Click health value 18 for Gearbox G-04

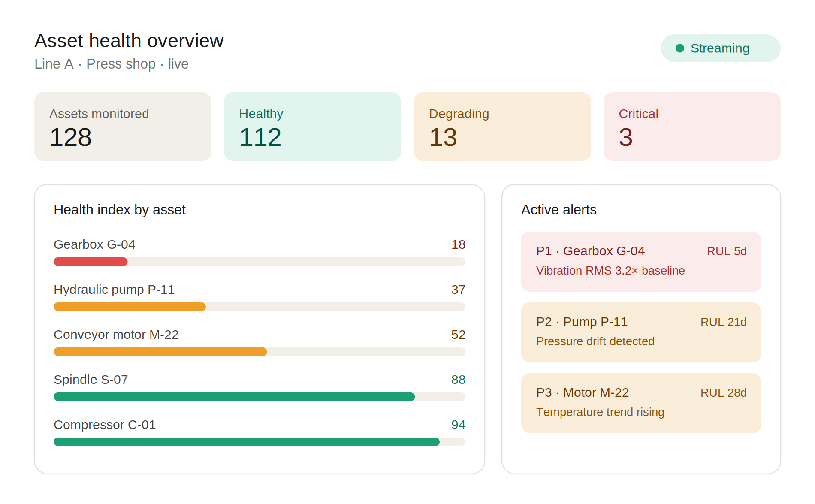[458, 244]
